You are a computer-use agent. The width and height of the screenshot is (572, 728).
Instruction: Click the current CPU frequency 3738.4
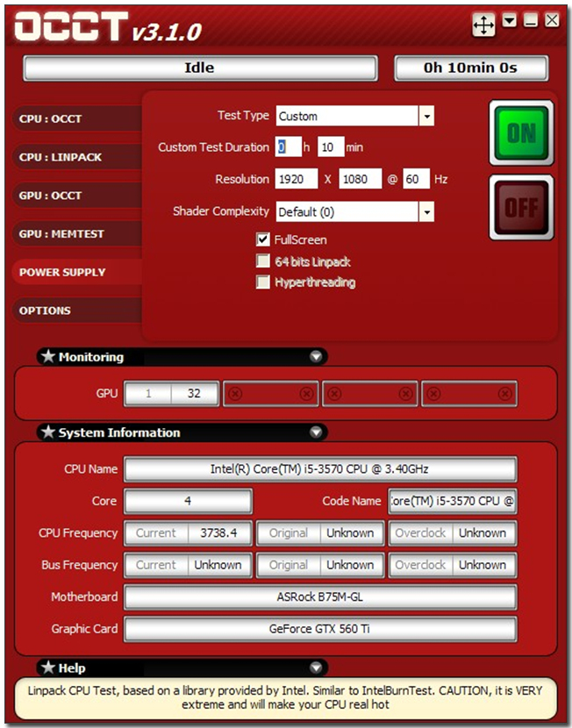click(219, 533)
